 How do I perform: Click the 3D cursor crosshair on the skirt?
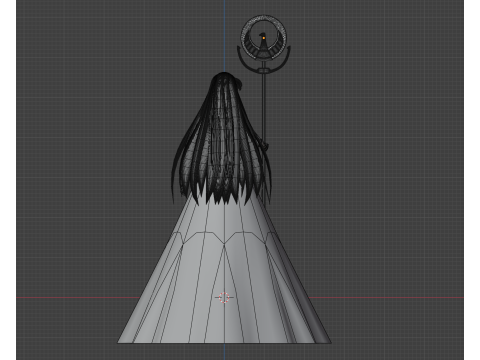(224, 297)
